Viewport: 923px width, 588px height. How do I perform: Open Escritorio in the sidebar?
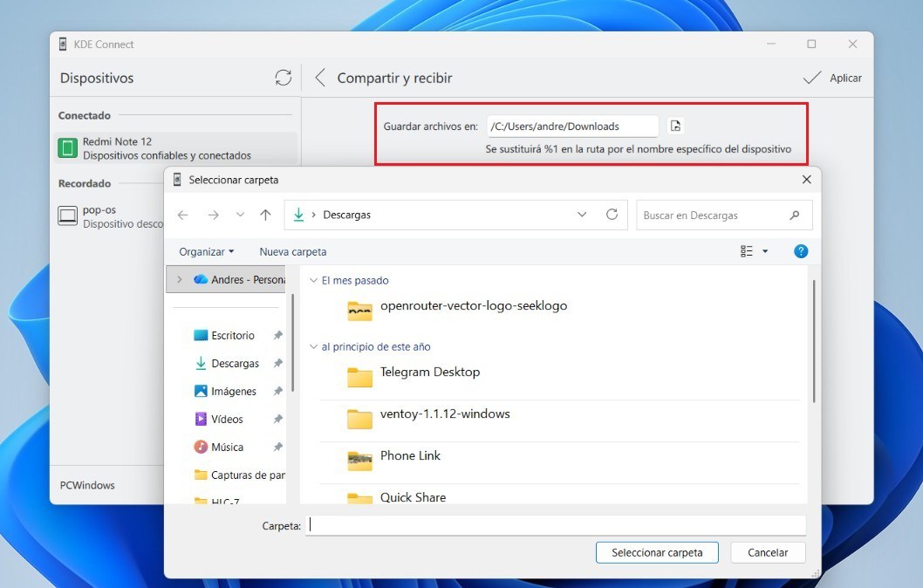tap(233, 336)
